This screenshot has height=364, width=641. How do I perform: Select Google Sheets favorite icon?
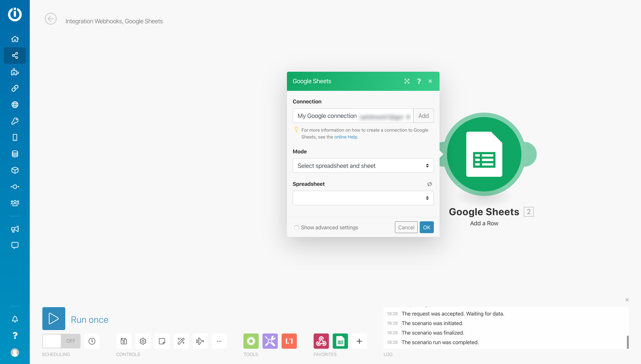(x=340, y=341)
